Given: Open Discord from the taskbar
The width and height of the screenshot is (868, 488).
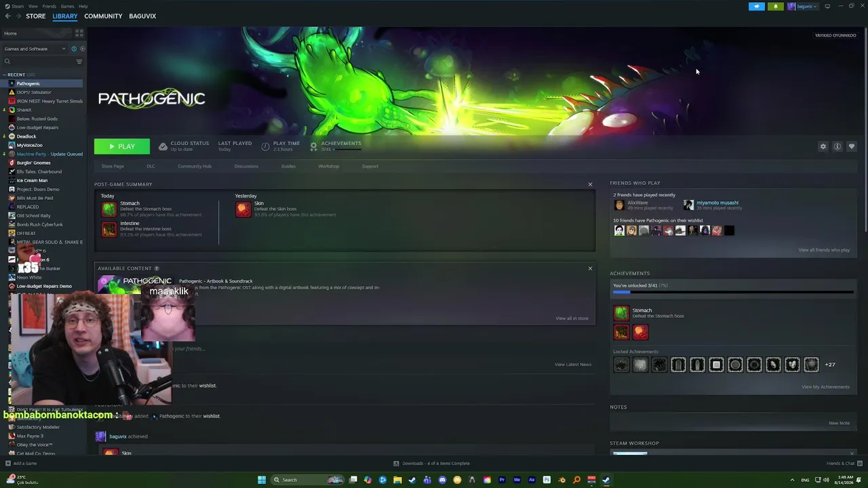Looking at the screenshot, I should (442, 480).
